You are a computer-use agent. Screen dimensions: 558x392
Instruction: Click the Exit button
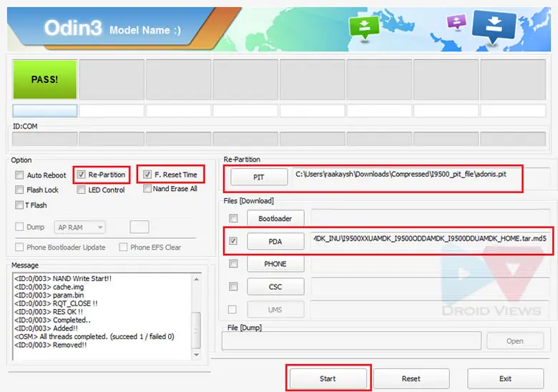(505, 378)
